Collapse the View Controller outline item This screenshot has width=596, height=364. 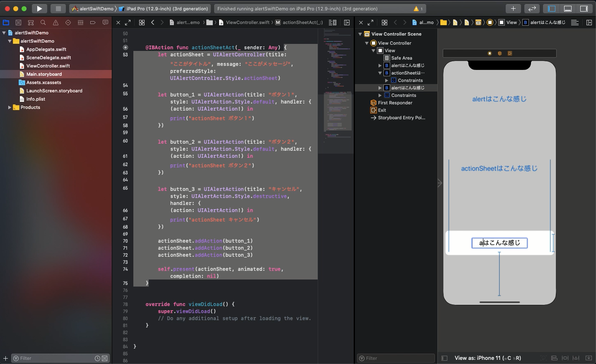click(367, 43)
